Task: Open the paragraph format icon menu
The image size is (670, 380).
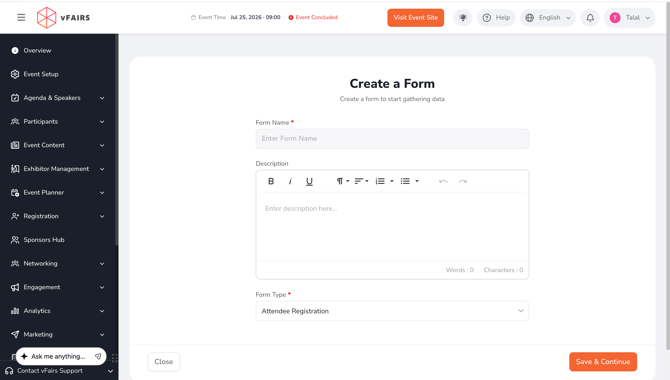Action: (343, 181)
